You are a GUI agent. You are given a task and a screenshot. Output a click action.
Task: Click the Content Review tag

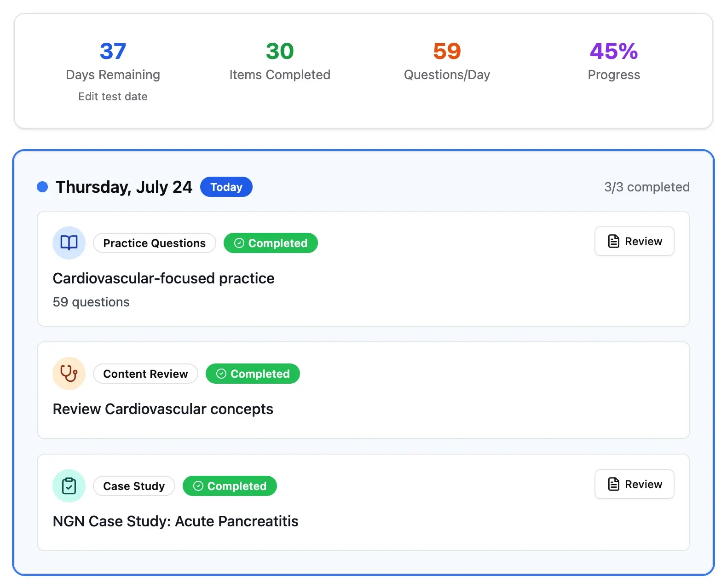[x=145, y=374]
